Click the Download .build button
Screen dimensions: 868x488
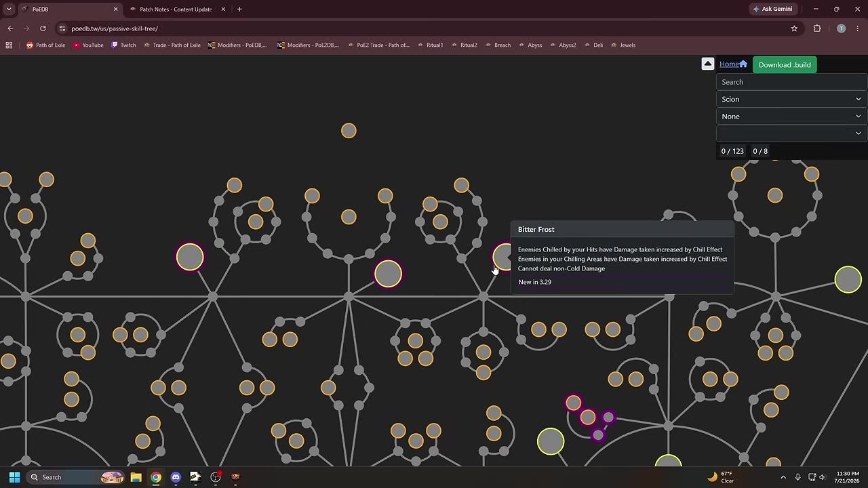(785, 65)
